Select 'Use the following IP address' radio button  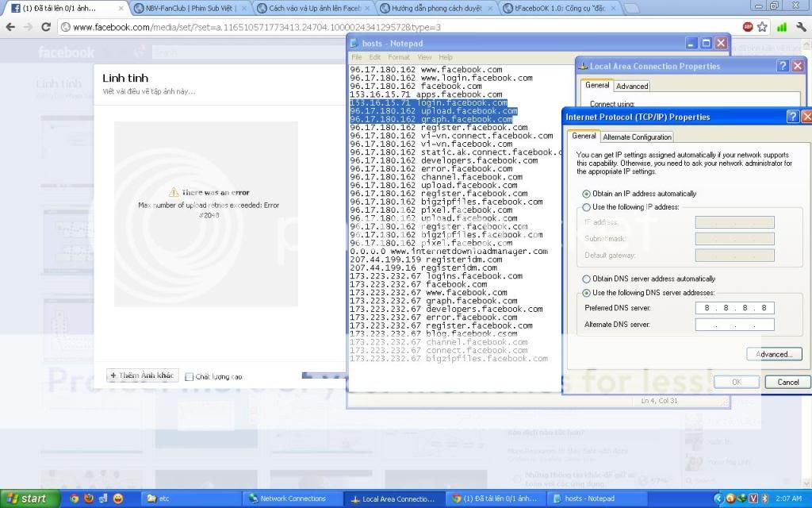[x=587, y=207]
